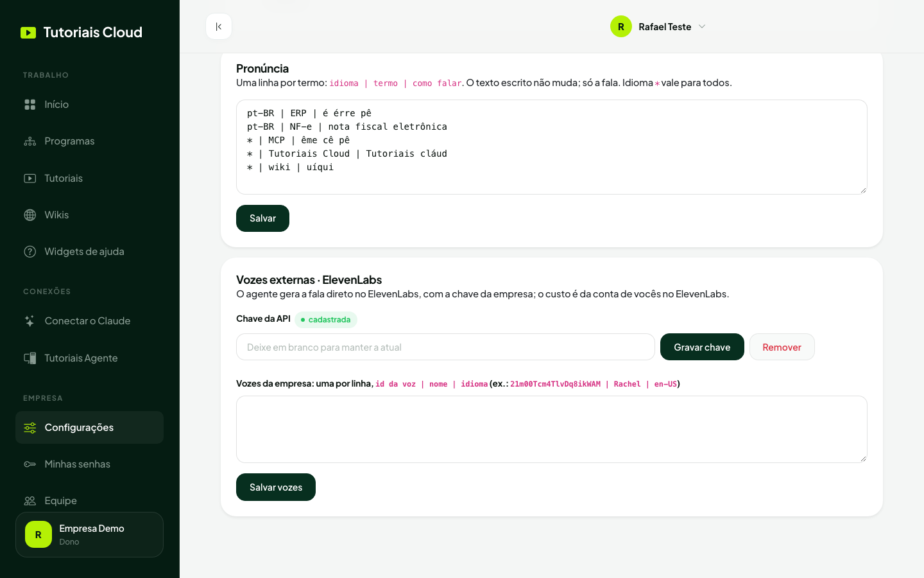Viewport: 924px width, 578px height.
Task: Click the Vozes textarea resize handle
Action: pos(863,459)
